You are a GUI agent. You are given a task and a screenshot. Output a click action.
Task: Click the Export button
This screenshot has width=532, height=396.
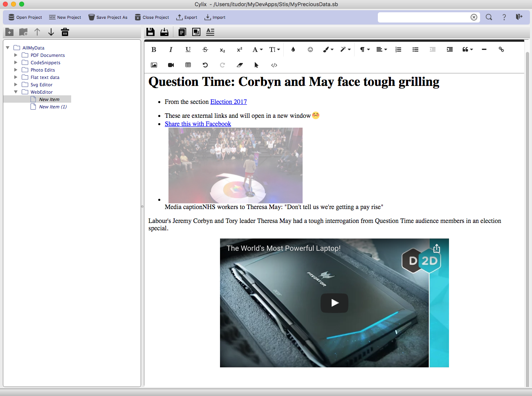pyautogui.click(x=186, y=17)
